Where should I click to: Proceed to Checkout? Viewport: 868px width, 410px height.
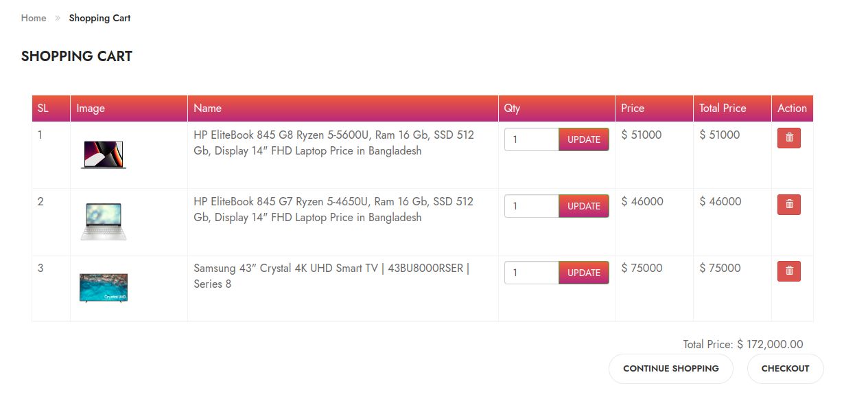point(785,369)
